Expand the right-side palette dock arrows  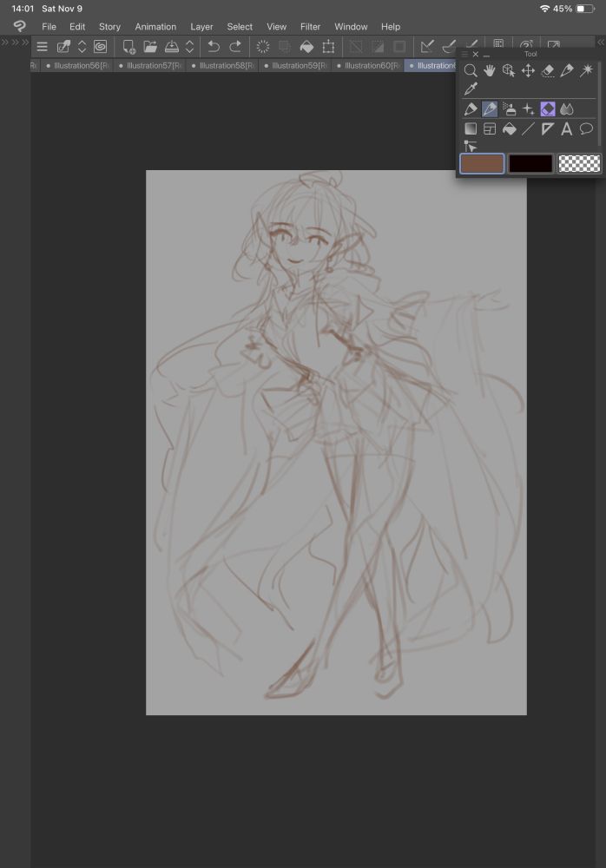pyautogui.click(x=601, y=42)
